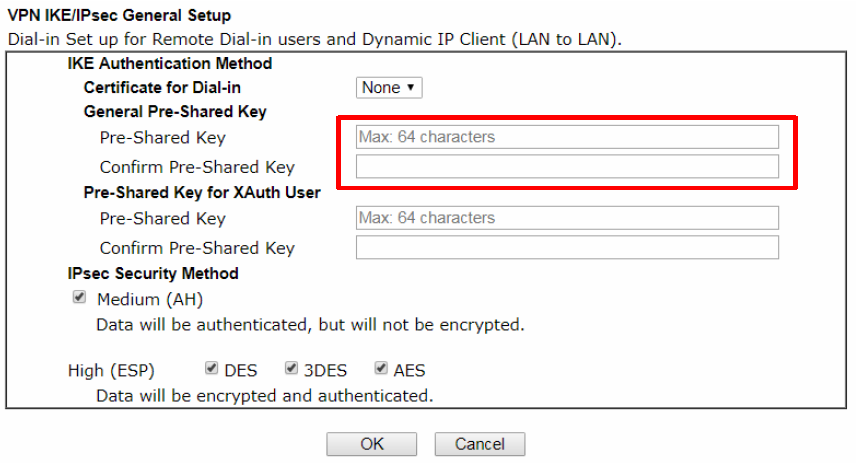Image resolution: width=856 pixels, height=464 pixels.
Task: Click the "Data will be encrypted and authenticated" text
Action: tap(264, 396)
